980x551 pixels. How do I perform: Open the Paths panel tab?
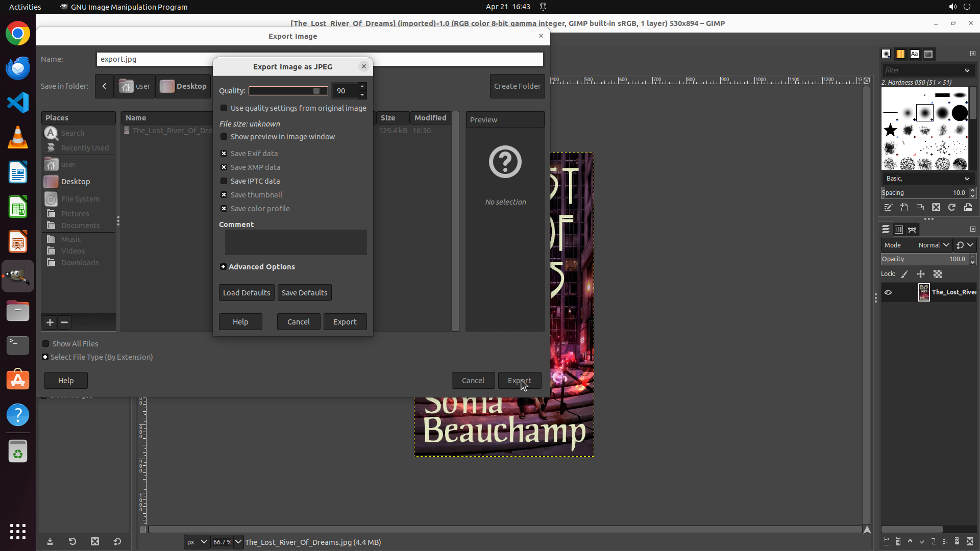point(912,230)
